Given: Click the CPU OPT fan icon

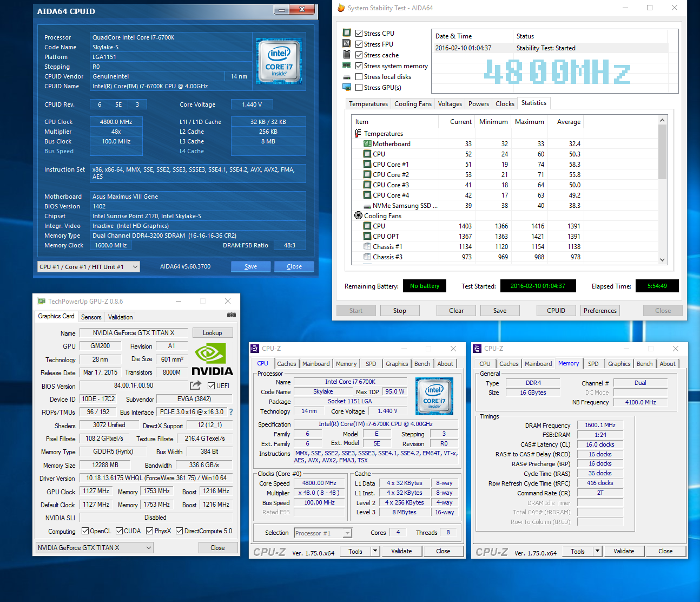Looking at the screenshot, I should coord(367,237).
